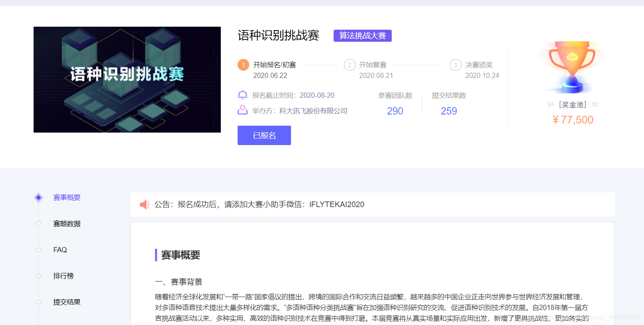Click the bell icon beside 报名截止时间
Viewport: 644px width, 325px height.
(x=242, y=95)
